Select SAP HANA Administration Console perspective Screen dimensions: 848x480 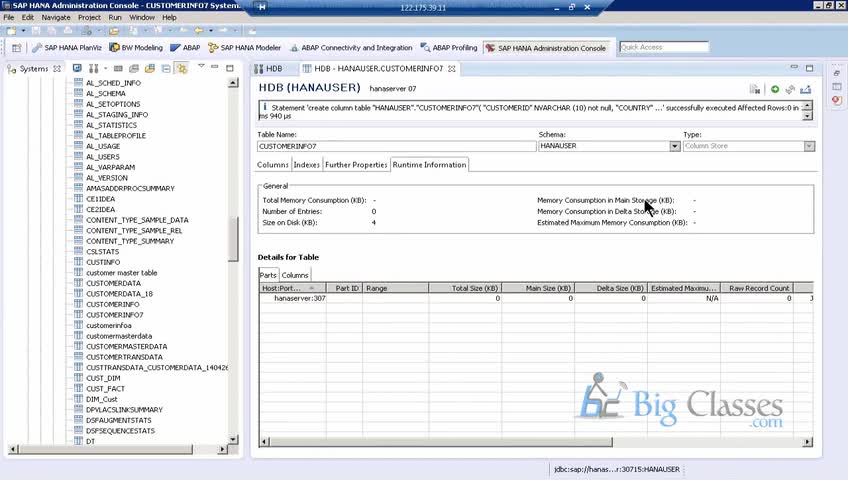545,48
